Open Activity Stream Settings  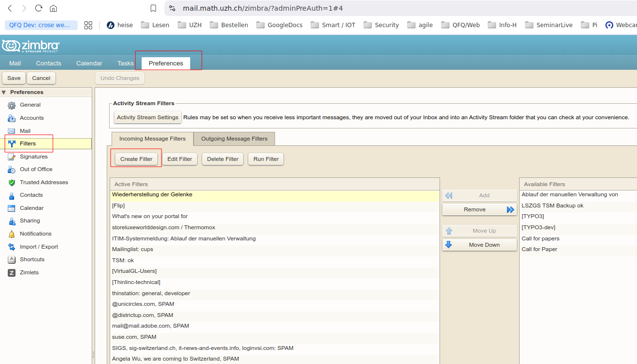[147, 117]
